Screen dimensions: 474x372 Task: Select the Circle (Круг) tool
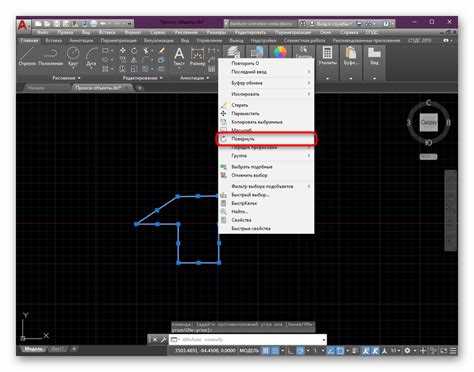coord(73,56)
